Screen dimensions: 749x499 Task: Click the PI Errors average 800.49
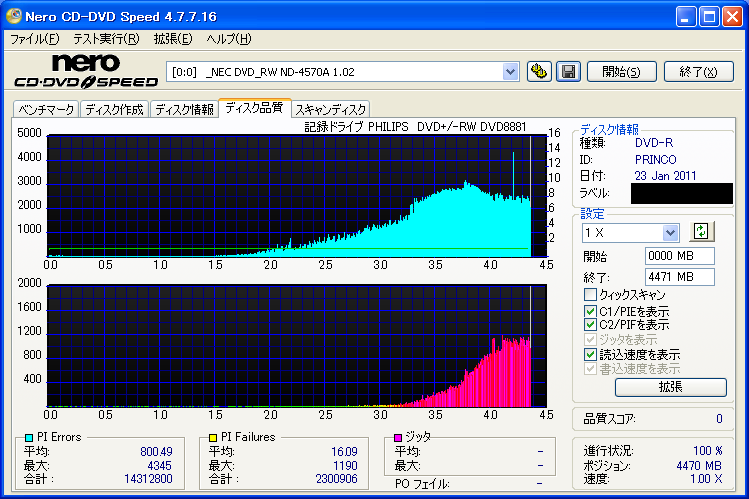tap(156, 451)
